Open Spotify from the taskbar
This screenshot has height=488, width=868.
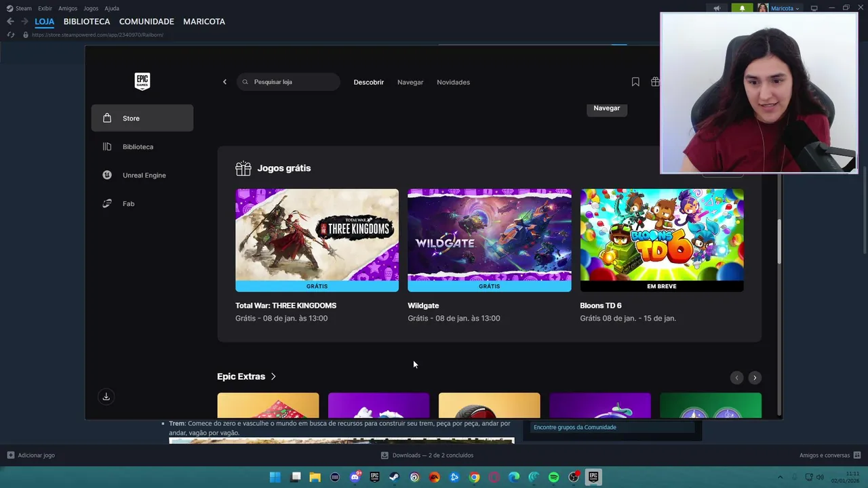click(553, 477)
